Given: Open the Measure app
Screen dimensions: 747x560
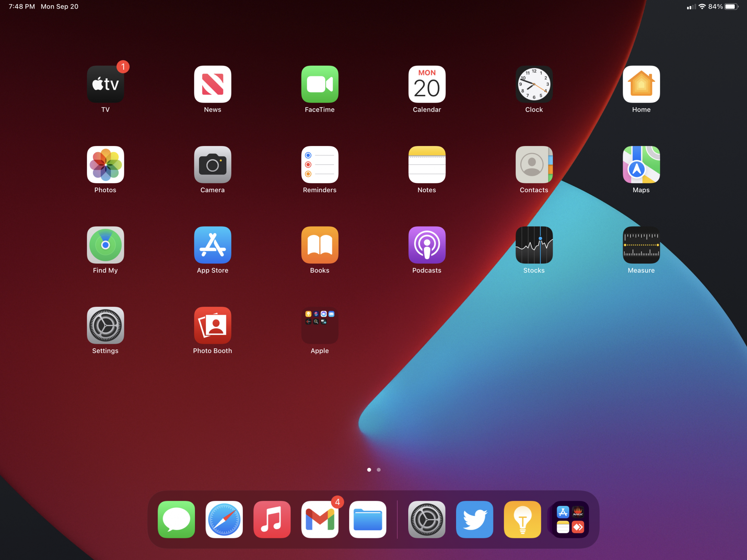Looking at the screenshot, I should point(641,245).
